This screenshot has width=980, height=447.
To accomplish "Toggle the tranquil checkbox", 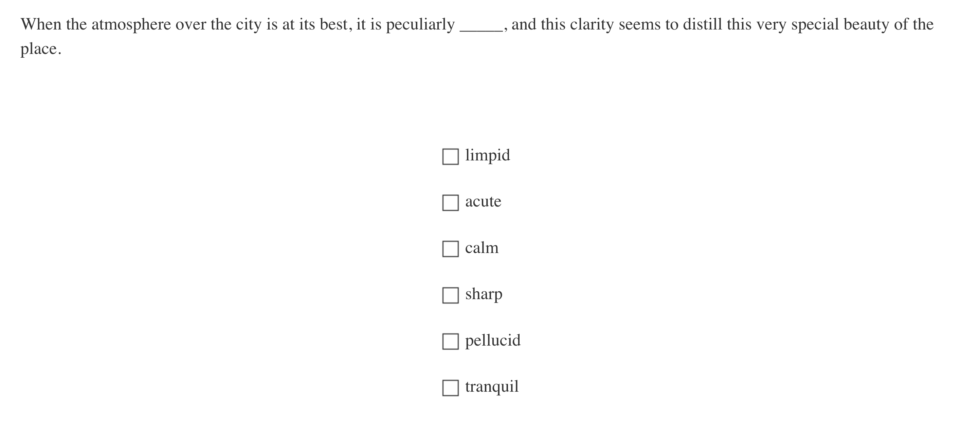I will [450, 388].
